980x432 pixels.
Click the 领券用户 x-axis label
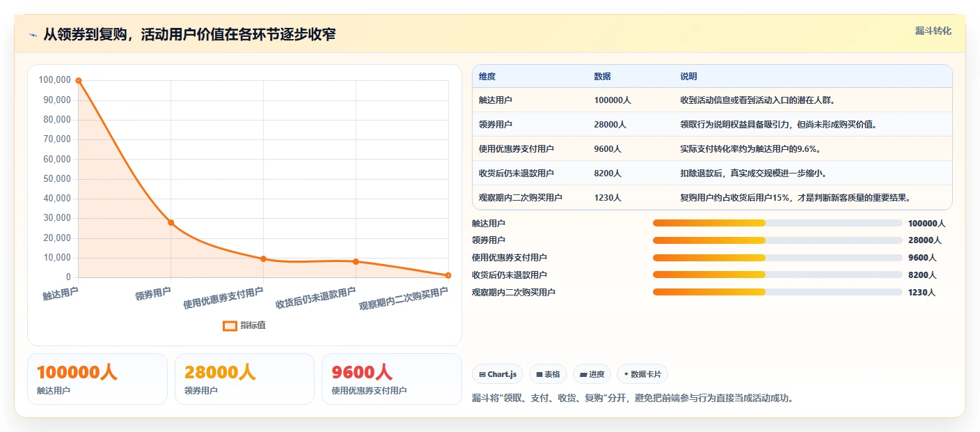(153, 293)
